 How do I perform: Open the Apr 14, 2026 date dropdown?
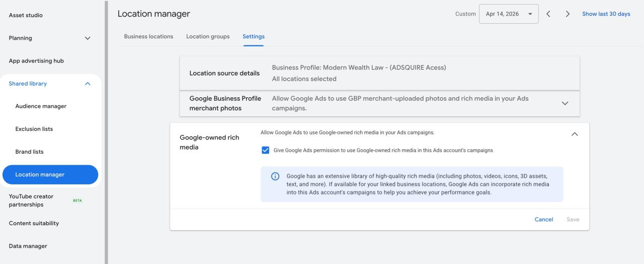(509, 14)
